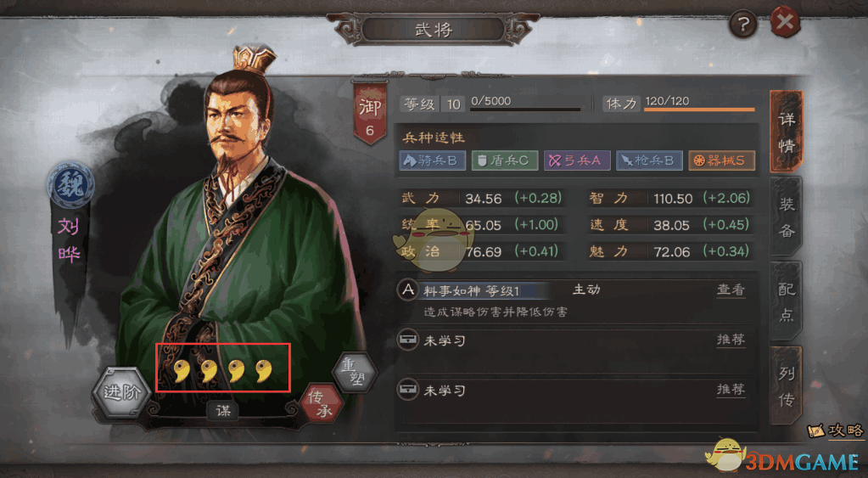This screenshot has height=478, width=868.
Task: Click the first empty skill slot icon
Action: pyautogui.click(x=408, y=340)
